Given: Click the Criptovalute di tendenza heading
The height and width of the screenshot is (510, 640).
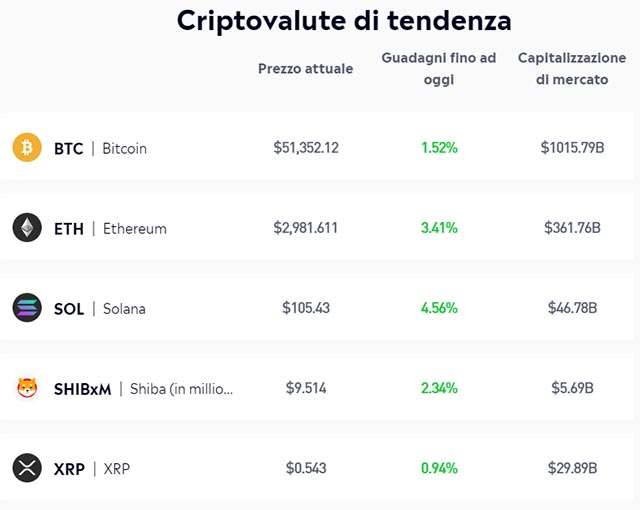Looking at the screenshot, I should coord(344,20).
